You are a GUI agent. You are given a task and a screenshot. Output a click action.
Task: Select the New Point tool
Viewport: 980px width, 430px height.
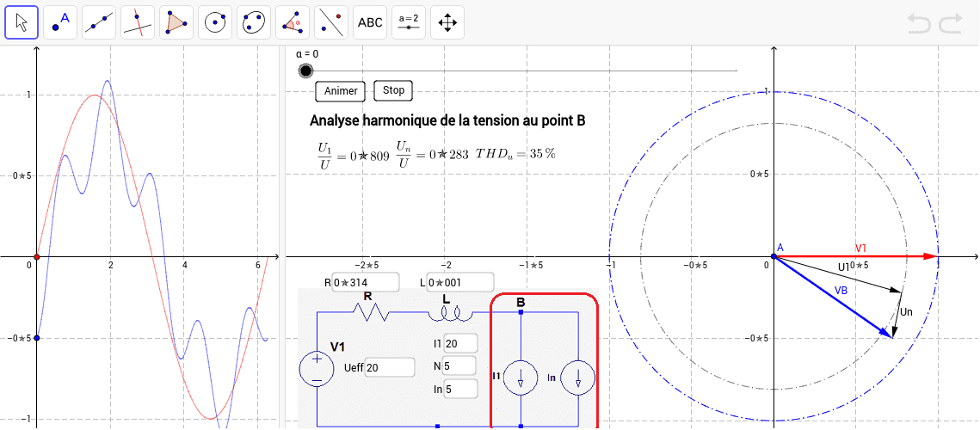(x=60, y=22)
